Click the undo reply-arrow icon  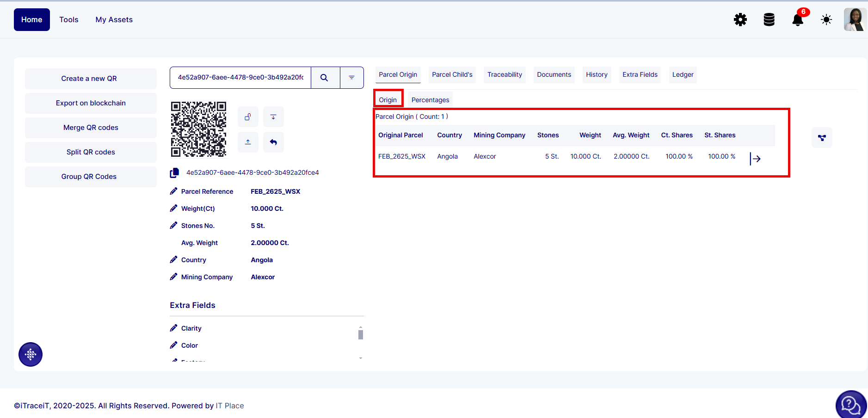pyautogui.click(x=273, y=142)
